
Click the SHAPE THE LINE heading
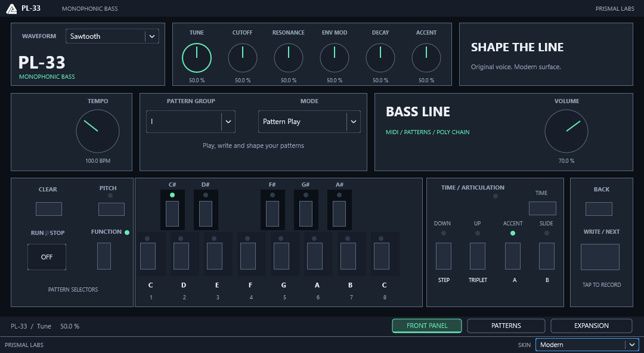[x=517, y=47]
